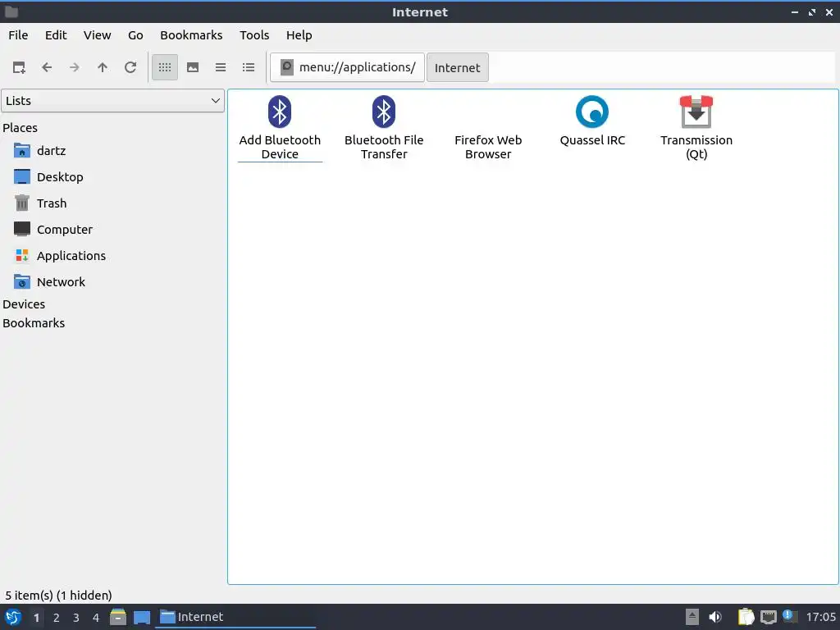
Task: Minimize the Internet window
Action: pyautogui.click(x=795, y=12)
